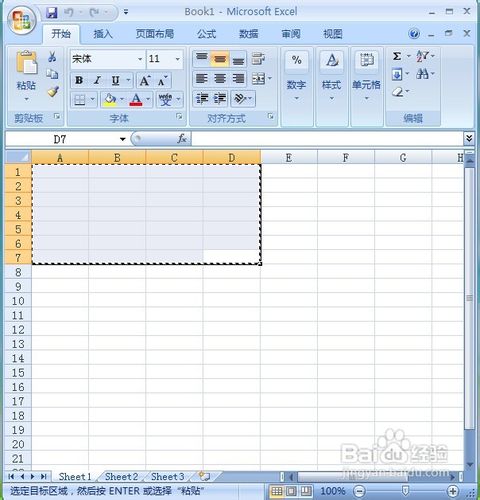Merge and center the selected cells
The image size is (480, 500).
point(258,79)
